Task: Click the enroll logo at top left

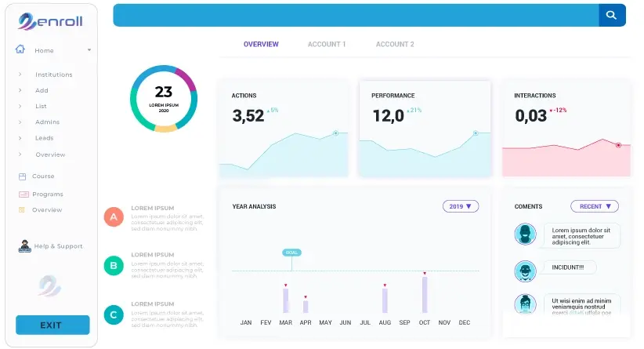Action: coord(51,21)
